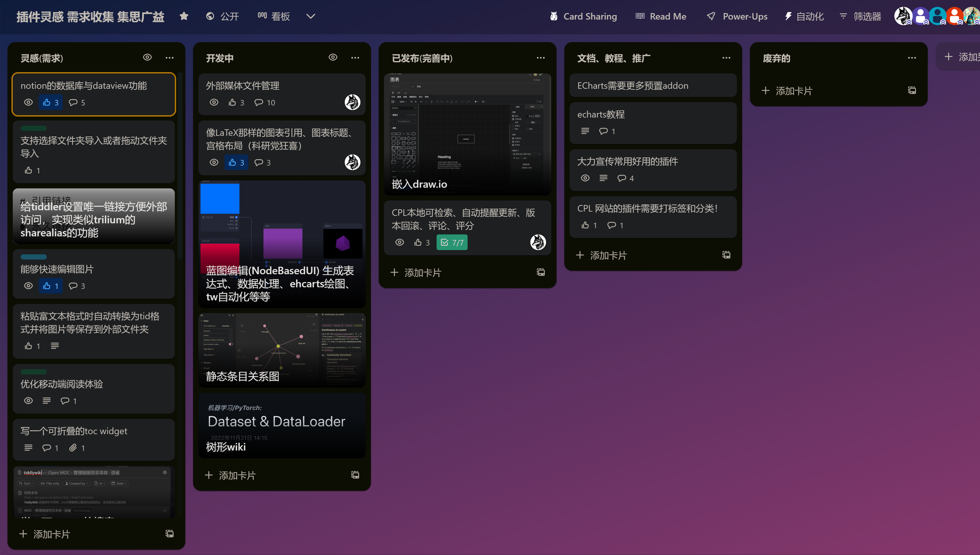Open member avatar on 外部媒体文件管理 card
Screen dimensions: 980x555
point(352,102)
